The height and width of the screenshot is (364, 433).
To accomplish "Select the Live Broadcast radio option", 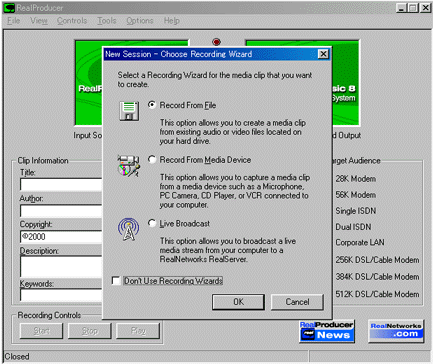I will pos(152,223).
